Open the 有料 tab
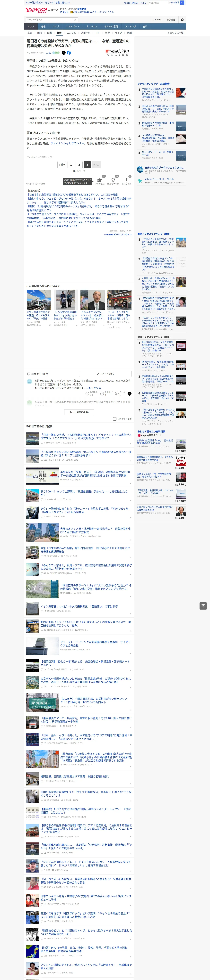210x980 pixels. coord(145,27)
